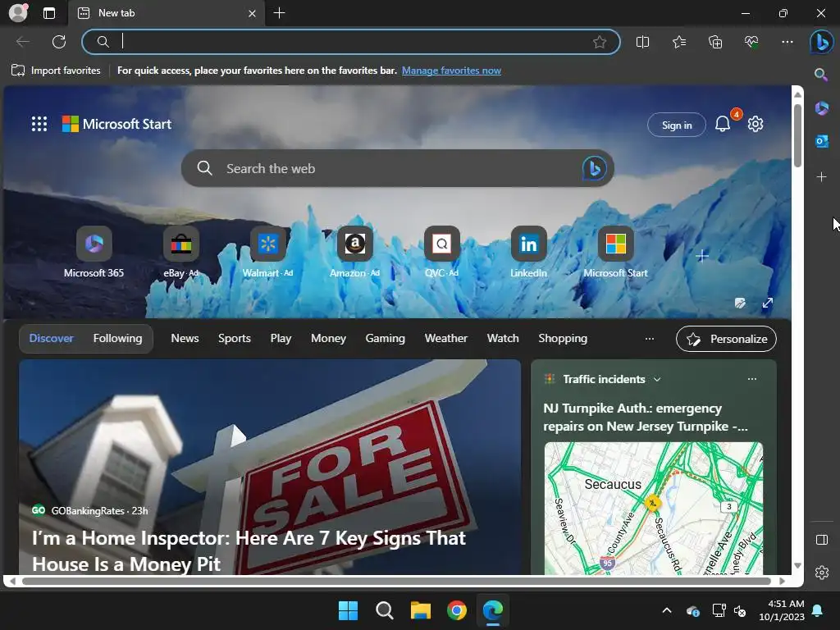The width and height of the screenshot is (840, 630).
Task: Open Traffic incidents card options menu
Action: (752, 379)
